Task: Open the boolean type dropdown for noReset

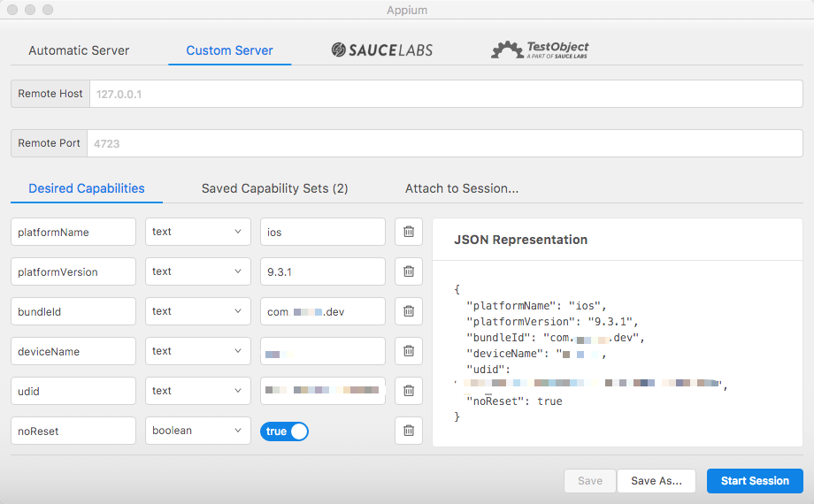Action: (198, 431)
